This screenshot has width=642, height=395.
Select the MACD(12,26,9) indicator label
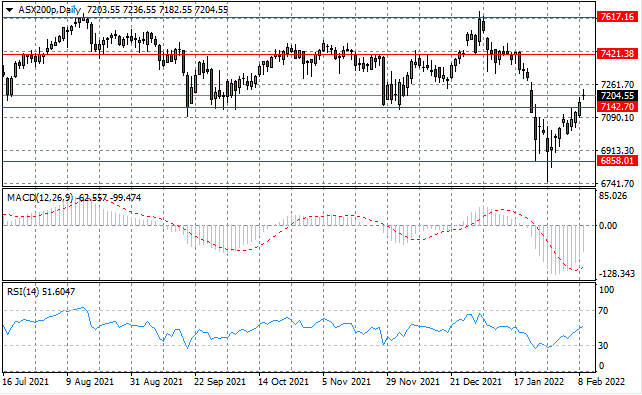coord(40,198)
